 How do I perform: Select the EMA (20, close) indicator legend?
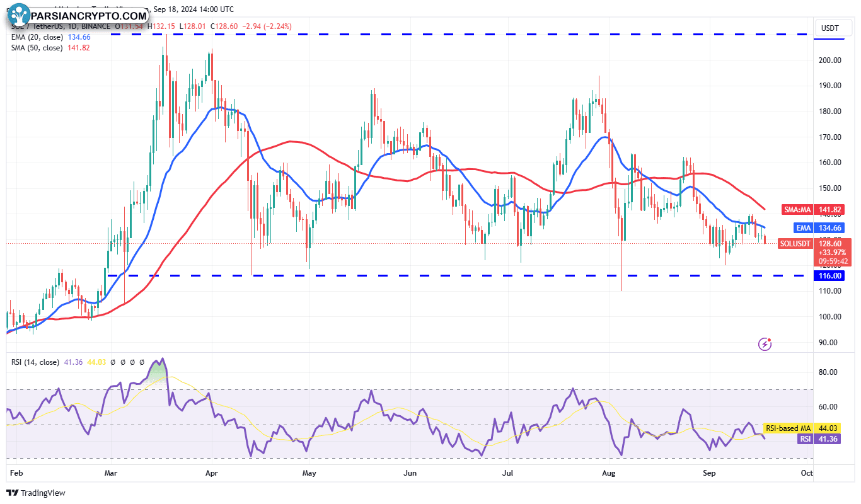(36, 37)
